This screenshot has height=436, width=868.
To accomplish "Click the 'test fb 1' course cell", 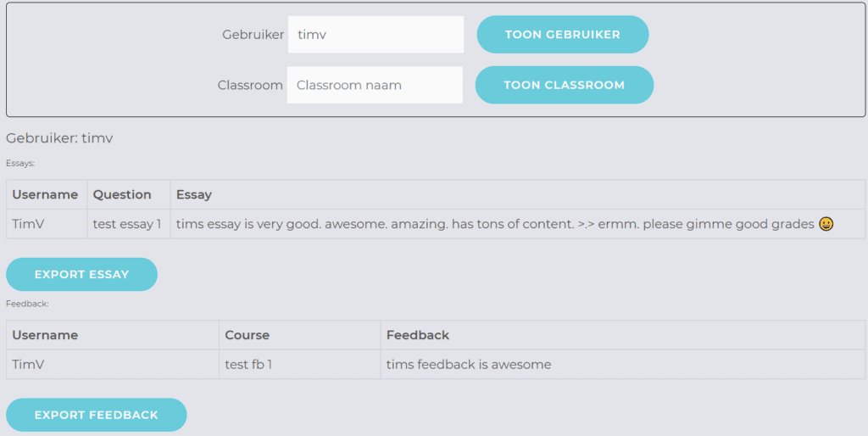I will (299, 365).
